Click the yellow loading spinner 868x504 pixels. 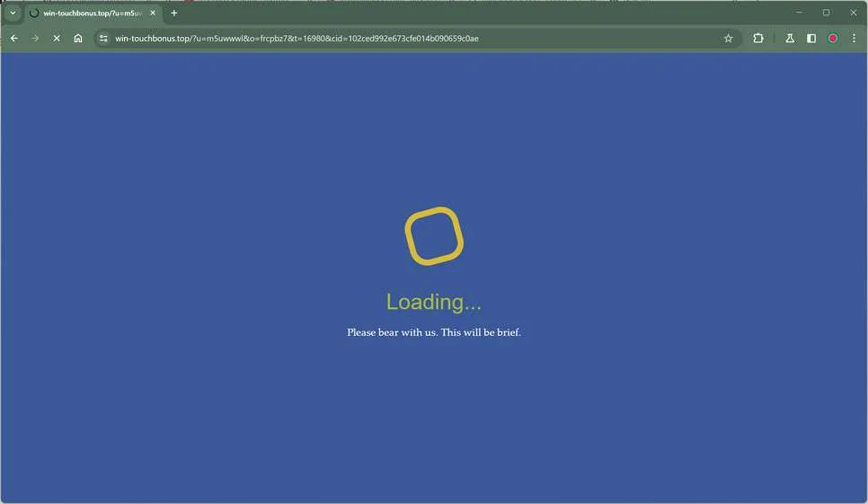[x=434, y=236]
